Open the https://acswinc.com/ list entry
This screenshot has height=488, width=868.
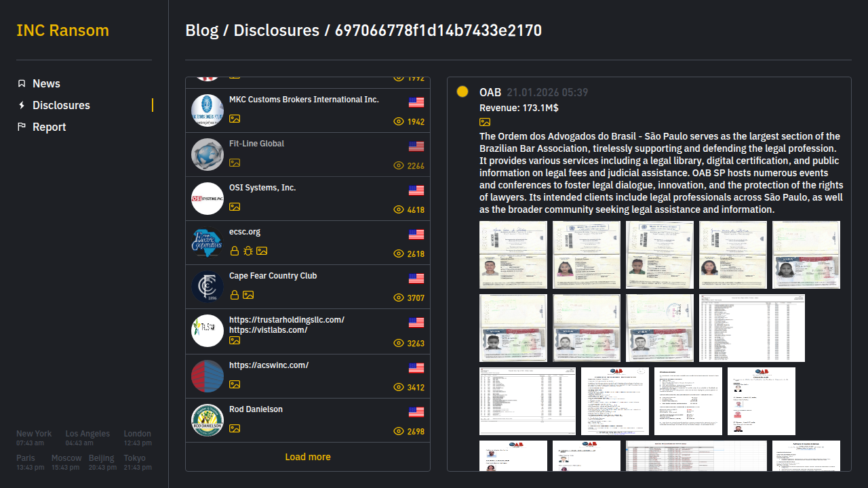coord(269,365)
